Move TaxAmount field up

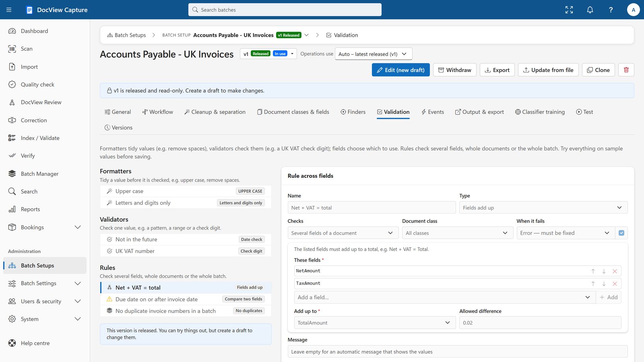tap(593, 284)
